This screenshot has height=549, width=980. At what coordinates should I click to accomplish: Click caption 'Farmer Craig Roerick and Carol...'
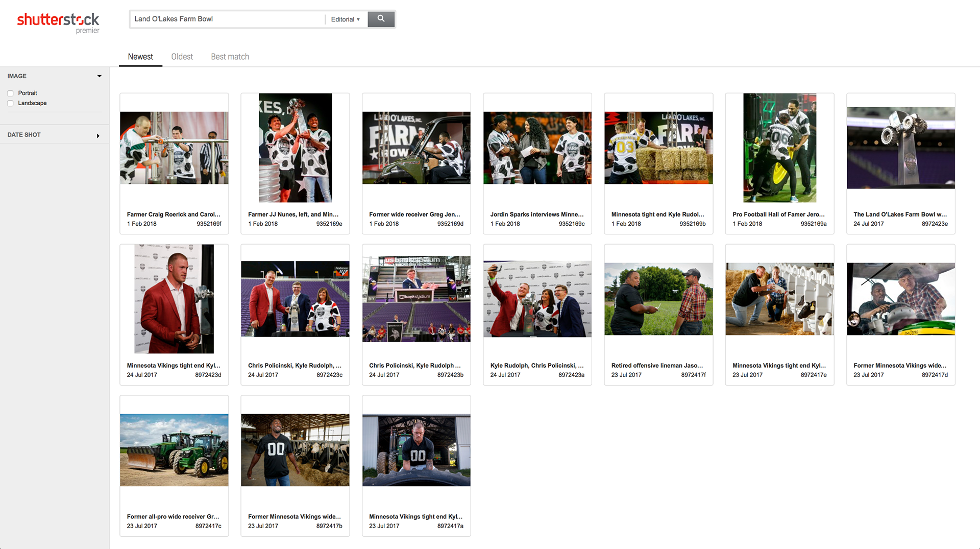[x=174, y=214]
